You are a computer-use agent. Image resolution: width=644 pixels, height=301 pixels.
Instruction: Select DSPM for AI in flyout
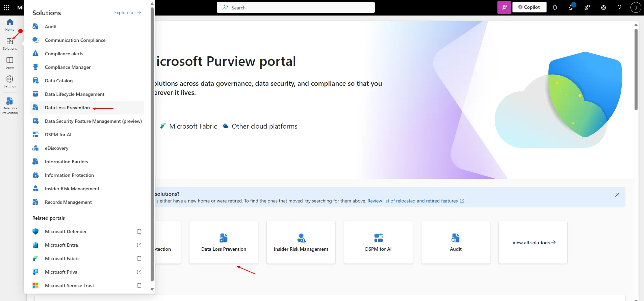pos(87,135)
